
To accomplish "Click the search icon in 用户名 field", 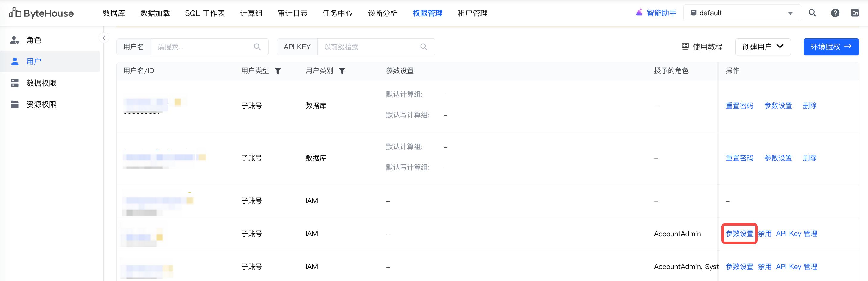I will (x=257, y=47).
